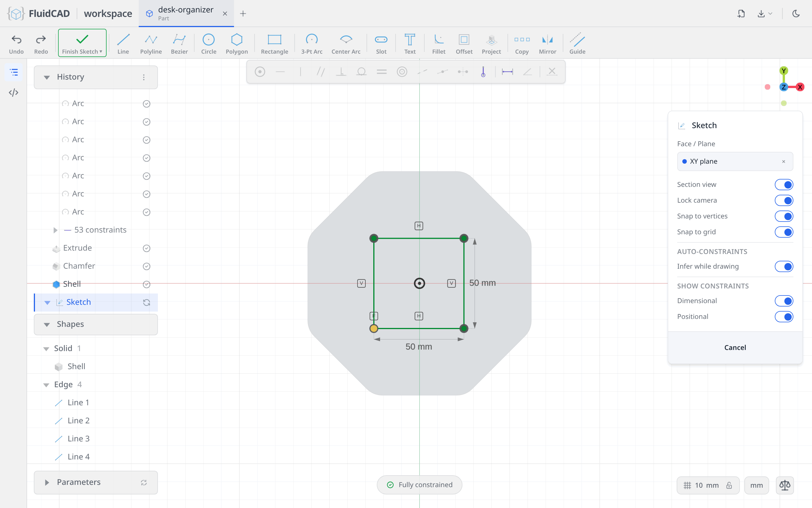Image resolution: width=812 pixels, height=508 pixels.
Task: Disable Lock camera switch
Action: 784,200
